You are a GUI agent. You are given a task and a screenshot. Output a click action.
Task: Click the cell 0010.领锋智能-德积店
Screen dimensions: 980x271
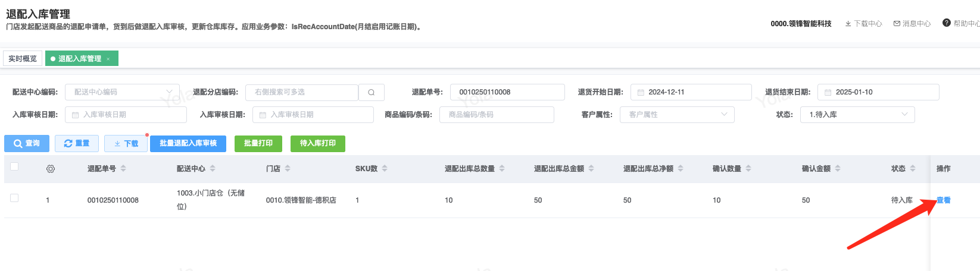(301, 200)
